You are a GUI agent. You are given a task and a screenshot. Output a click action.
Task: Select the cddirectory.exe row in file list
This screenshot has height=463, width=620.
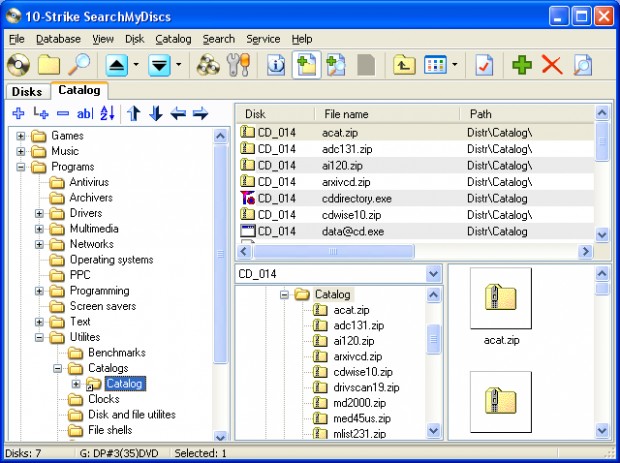coord(416,198)
